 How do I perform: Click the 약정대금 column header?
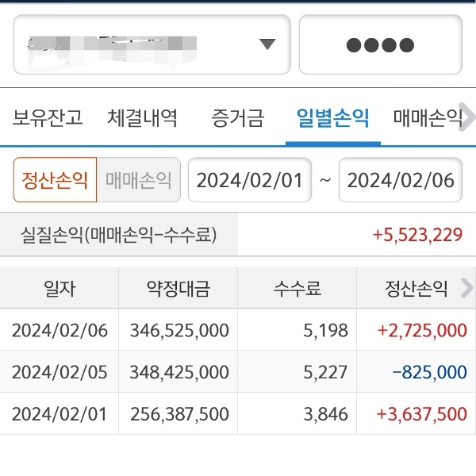click(178, 289)
